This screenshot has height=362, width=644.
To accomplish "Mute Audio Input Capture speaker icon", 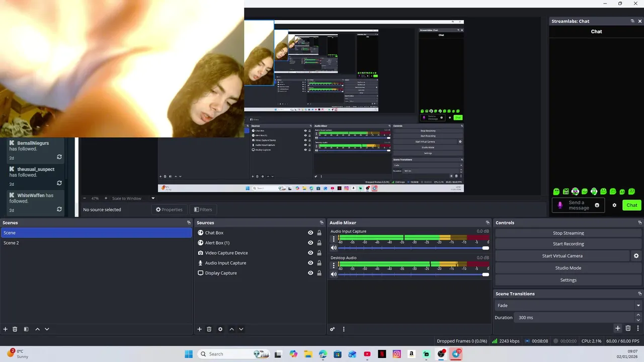I will (x=334, y=248).
